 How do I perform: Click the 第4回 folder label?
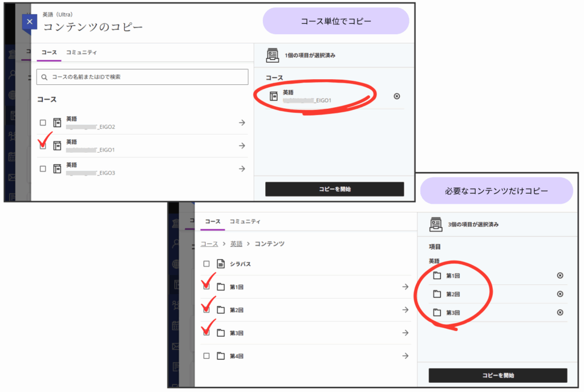tap(237, 356)
